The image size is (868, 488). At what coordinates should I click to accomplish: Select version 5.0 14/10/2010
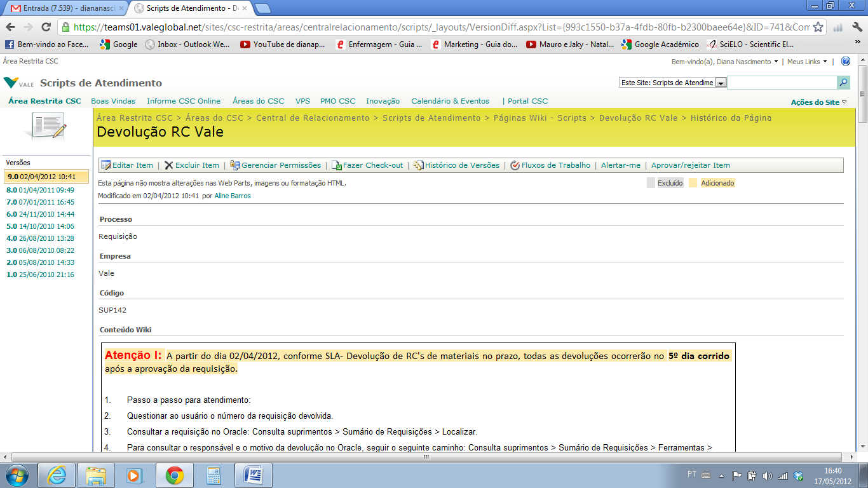(x=40, y=226)
